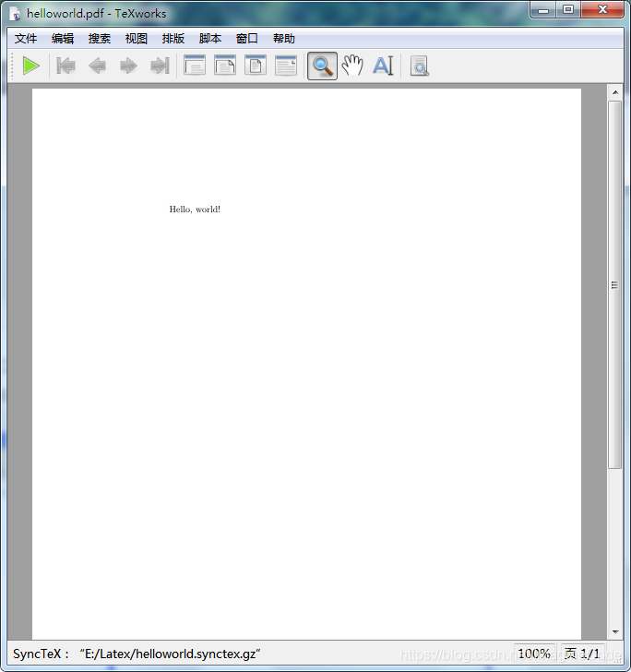Click the 100% zoom level indicator
Screen dimensions: 631x672
click(534, 654)
